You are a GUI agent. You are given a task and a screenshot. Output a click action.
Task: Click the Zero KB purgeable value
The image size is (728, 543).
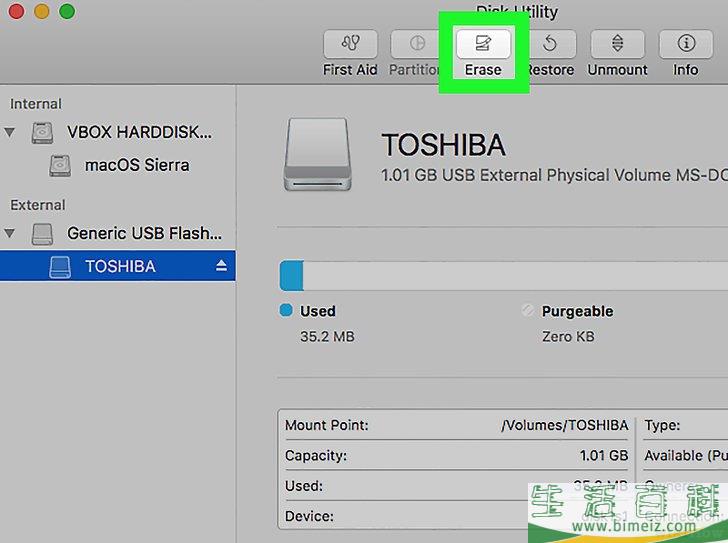568,336
